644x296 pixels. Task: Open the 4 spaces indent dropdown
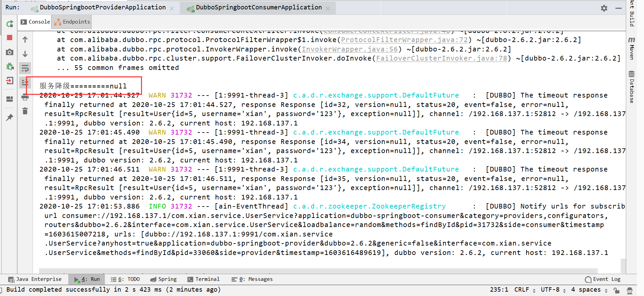coord(589,290)
